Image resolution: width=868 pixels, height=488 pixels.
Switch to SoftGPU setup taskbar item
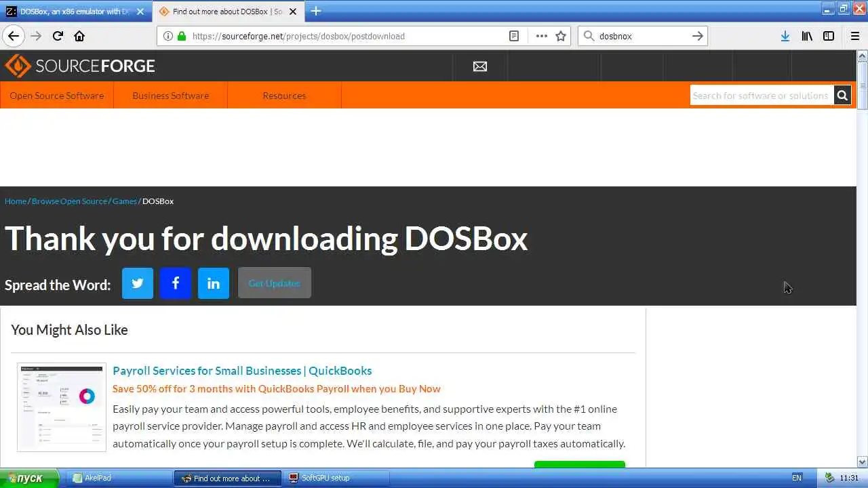click(x=336, y=478)
